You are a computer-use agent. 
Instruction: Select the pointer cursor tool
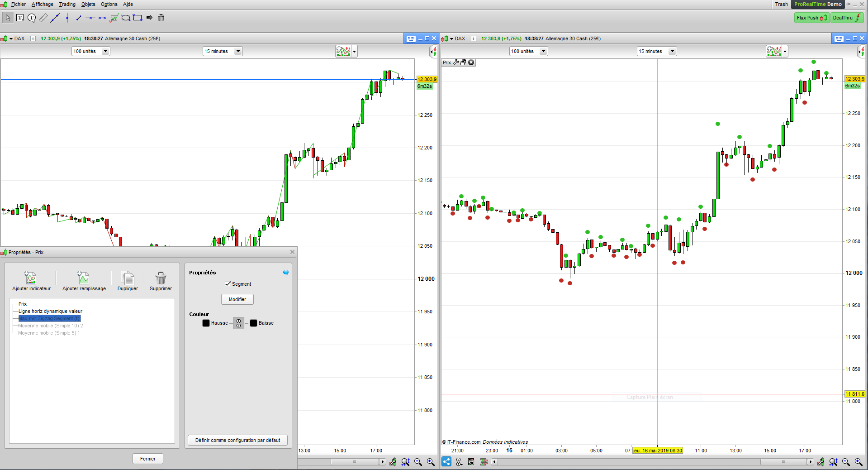pos(8,18)
